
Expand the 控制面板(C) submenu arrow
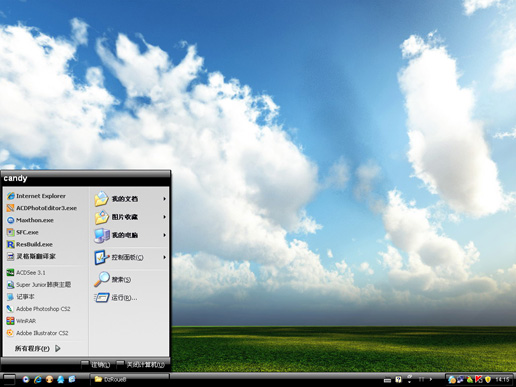(164, 257)
